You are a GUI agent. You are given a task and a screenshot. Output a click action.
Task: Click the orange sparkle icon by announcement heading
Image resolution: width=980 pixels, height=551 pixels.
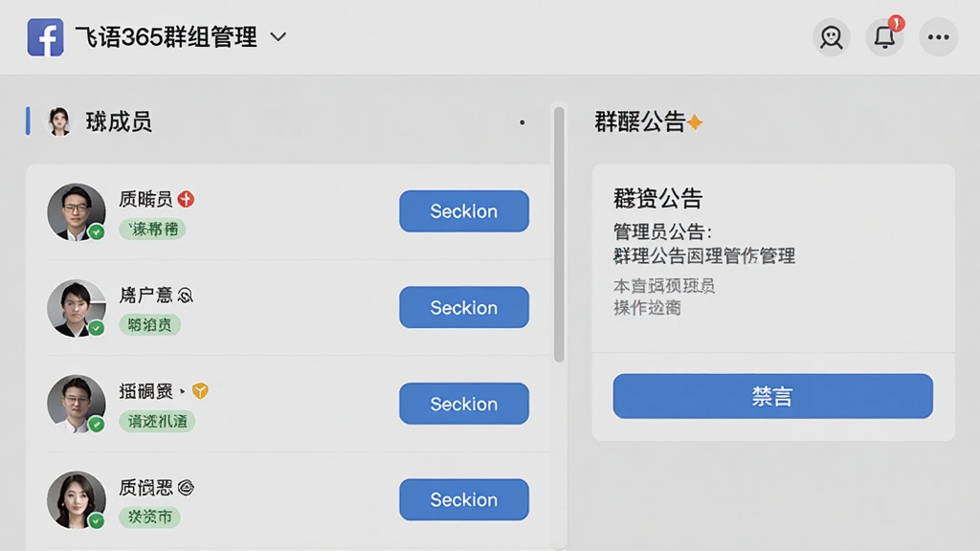[x=695, y=121]
